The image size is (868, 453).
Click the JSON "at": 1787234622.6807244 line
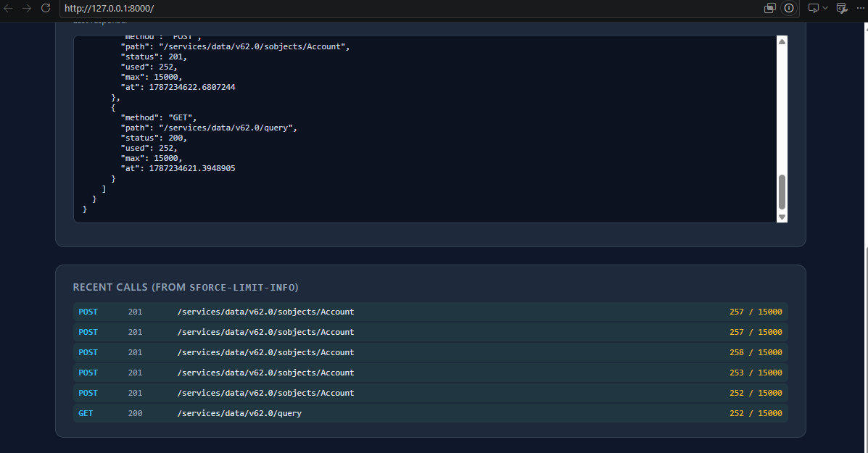pyautogui.click(x=178, y=88)
